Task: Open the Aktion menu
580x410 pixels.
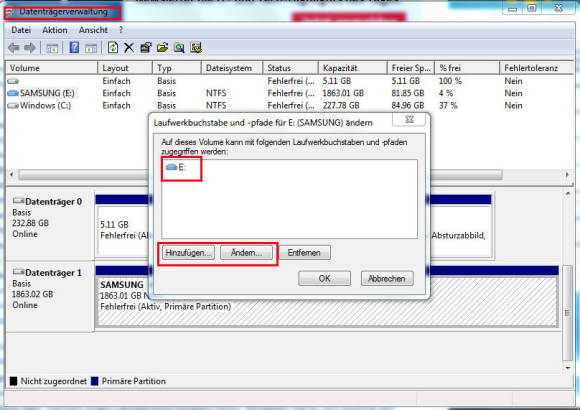Action: coord(55,30)
